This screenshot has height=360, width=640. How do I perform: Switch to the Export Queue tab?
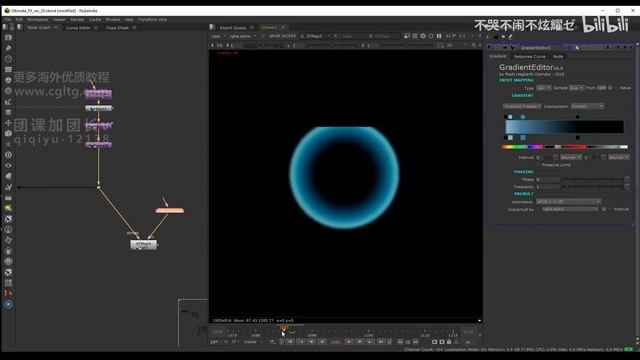point(233,28)
